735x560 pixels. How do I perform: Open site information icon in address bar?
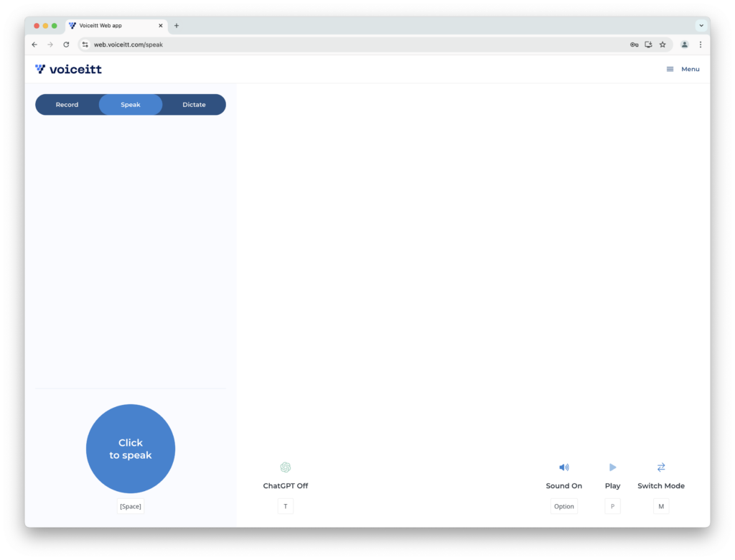85,45
